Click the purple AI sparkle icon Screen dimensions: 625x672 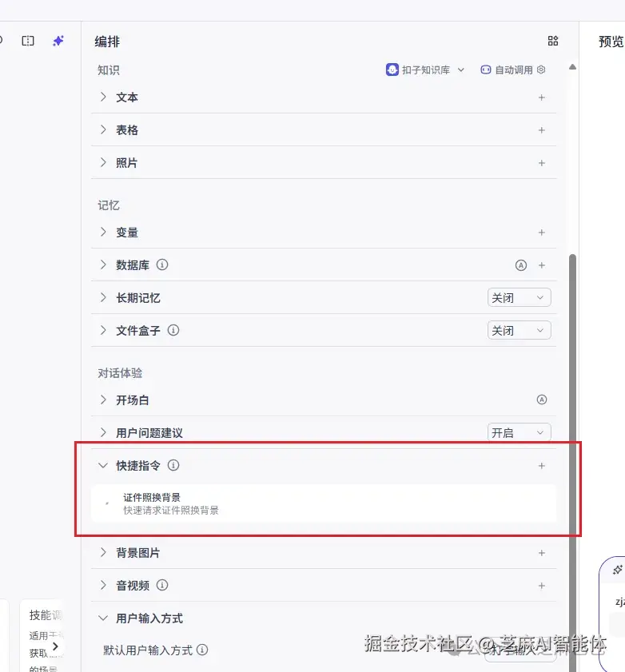(x=58, y=41)
